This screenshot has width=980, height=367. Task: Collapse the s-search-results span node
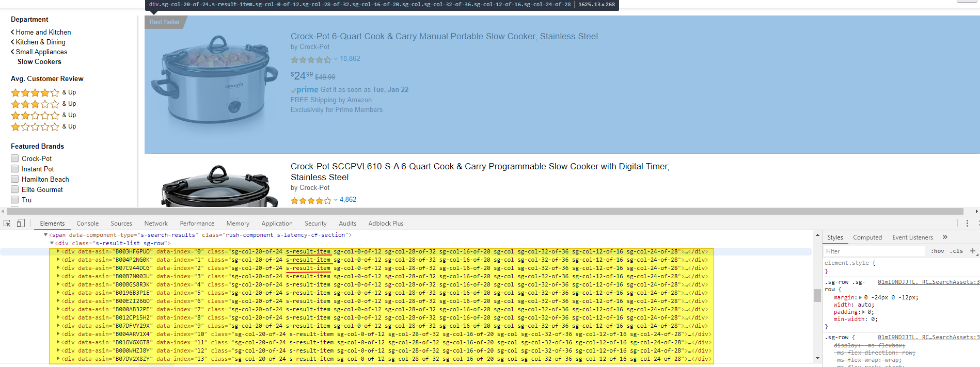pyautogui.click(x=45, y=235)
